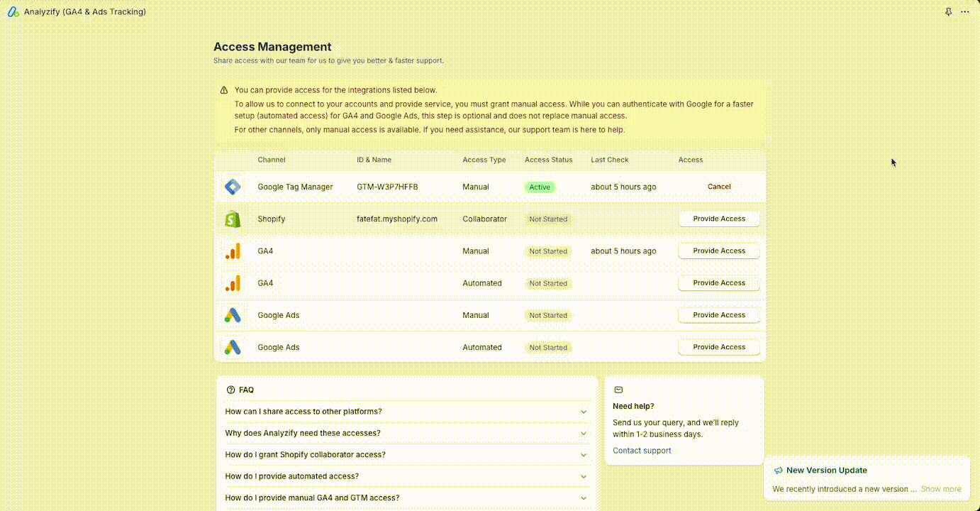Image resolution: width=980 pixels, height=511 pixels.
Task: Click Not Started badge in Google Ads Manual row
Action: (548, 315)
